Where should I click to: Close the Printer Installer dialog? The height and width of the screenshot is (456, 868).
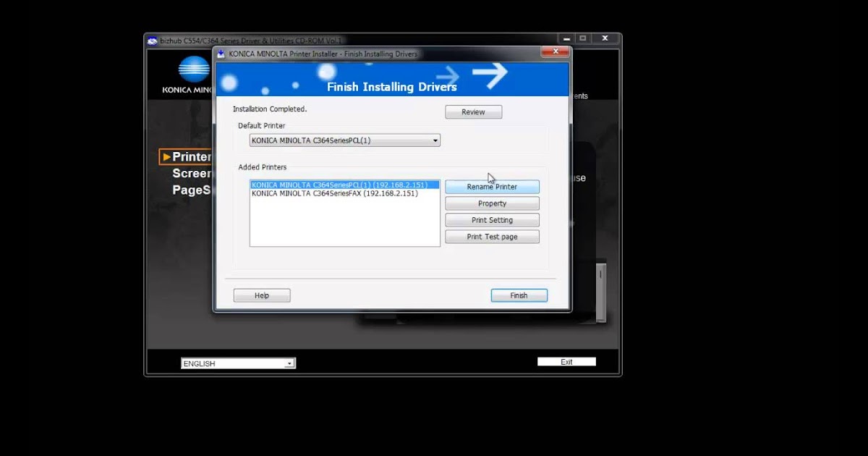[555, 51]
